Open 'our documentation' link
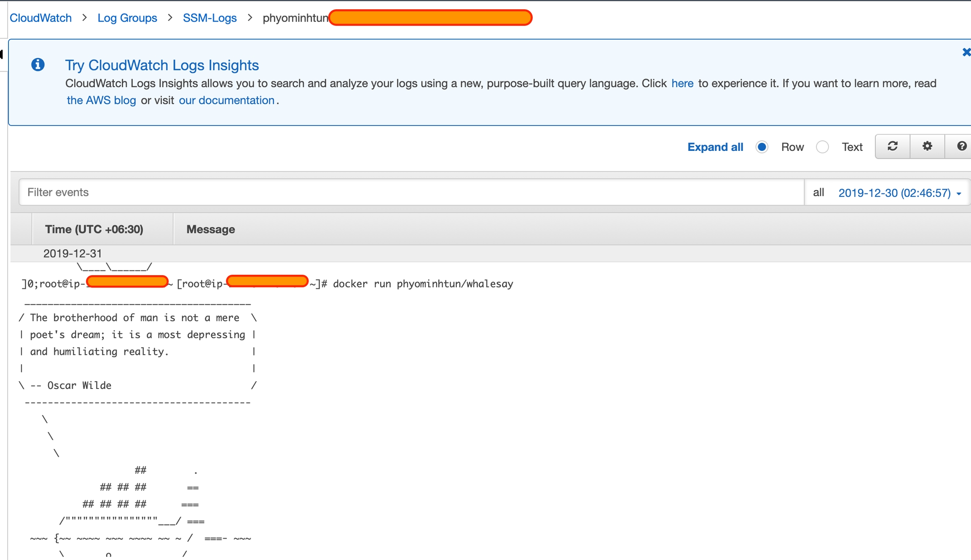Viewport: 971px width, 560px height. (x=226, y=100)
